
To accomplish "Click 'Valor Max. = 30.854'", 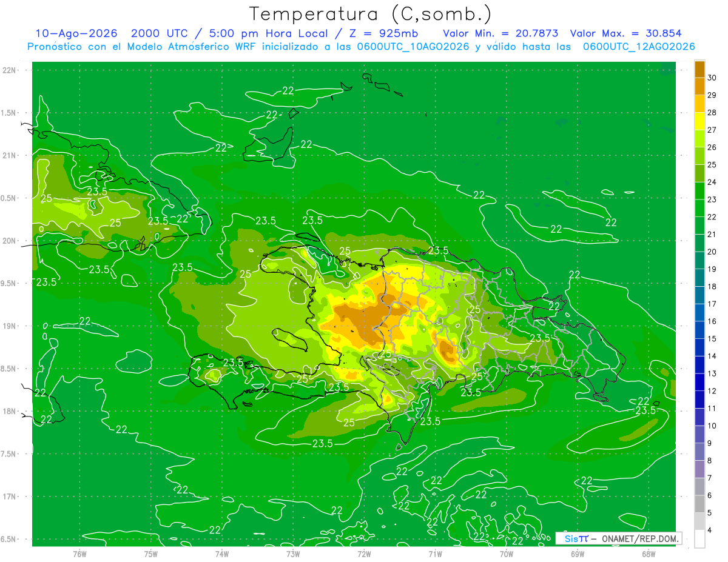I will pyautogui.click(x=625, y=33).
